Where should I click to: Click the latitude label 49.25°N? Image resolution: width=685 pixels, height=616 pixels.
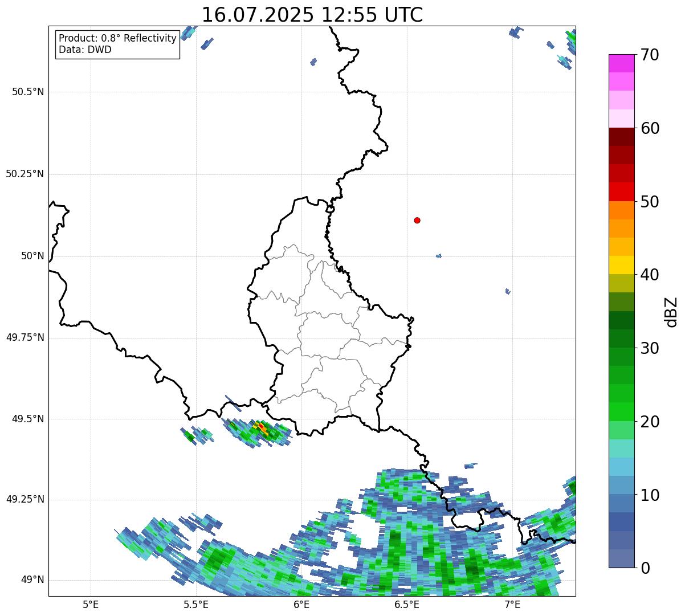(25, 499)
